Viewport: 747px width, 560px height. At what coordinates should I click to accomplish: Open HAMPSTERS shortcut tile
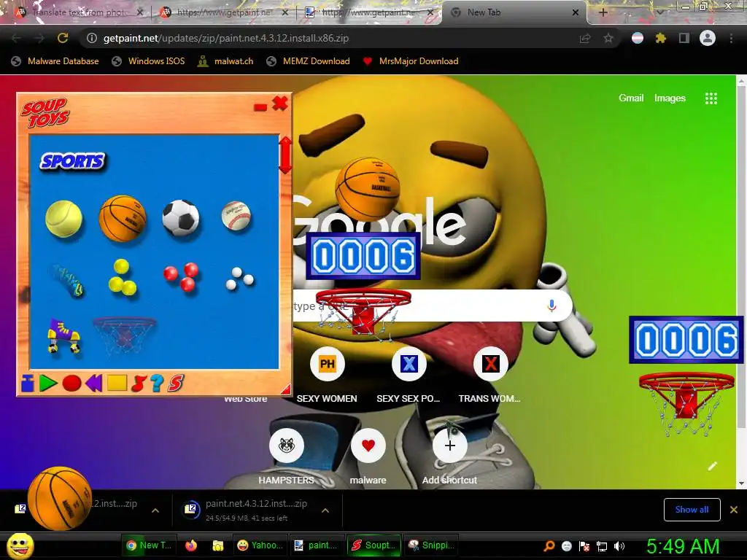click(x=286, y=456)
